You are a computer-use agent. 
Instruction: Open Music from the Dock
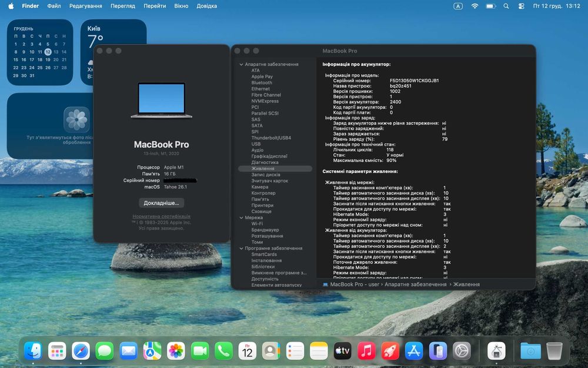point(366,352)
